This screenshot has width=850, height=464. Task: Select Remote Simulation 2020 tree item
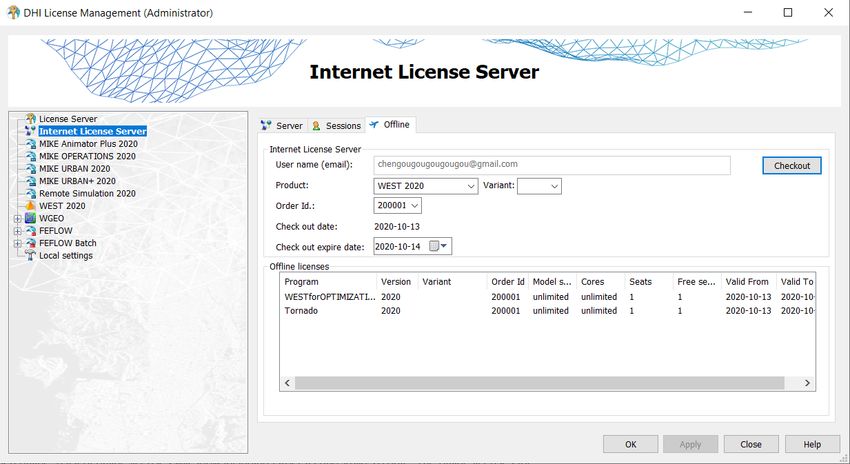coord(87,194)
